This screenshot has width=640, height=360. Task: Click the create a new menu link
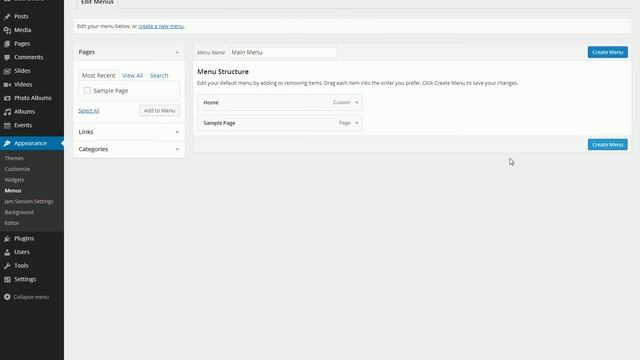pos(161,26)
